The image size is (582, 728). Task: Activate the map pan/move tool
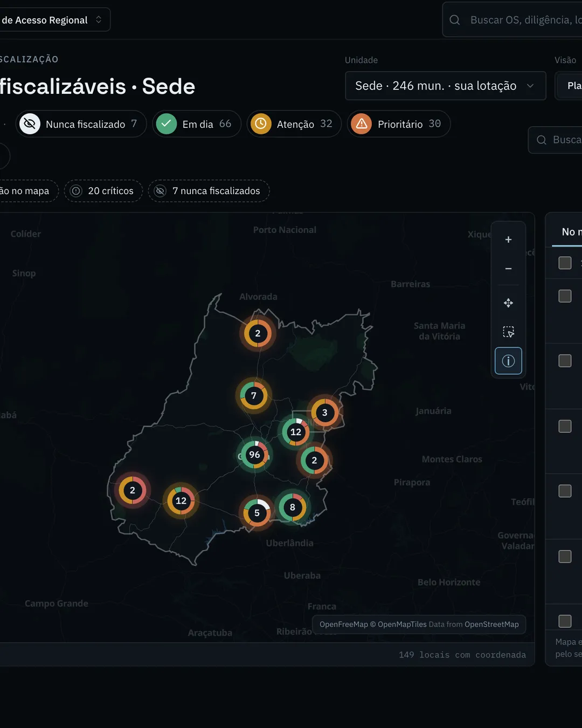tap(508, 303)
